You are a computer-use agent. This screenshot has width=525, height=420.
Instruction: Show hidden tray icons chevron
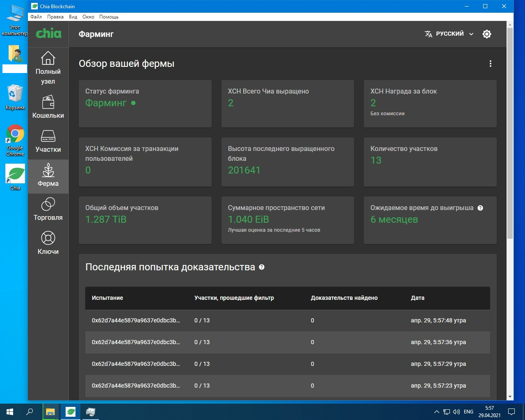[x=436, y=412]
